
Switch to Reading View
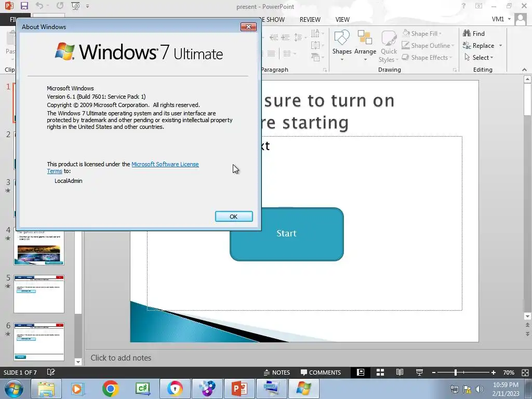click(400, 372)
